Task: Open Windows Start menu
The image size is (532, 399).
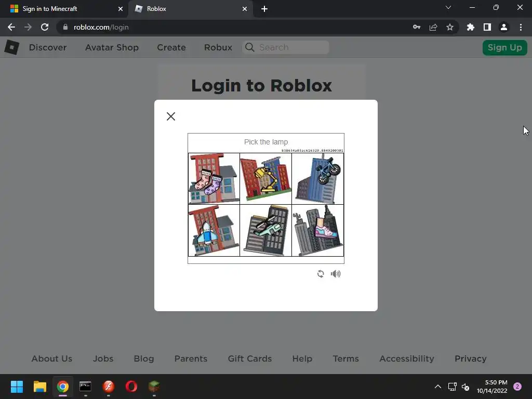Action: [x=17, y=387]
